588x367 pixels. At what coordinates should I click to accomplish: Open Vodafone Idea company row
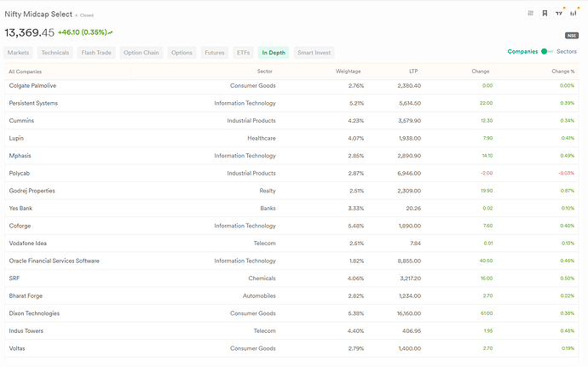291,244
